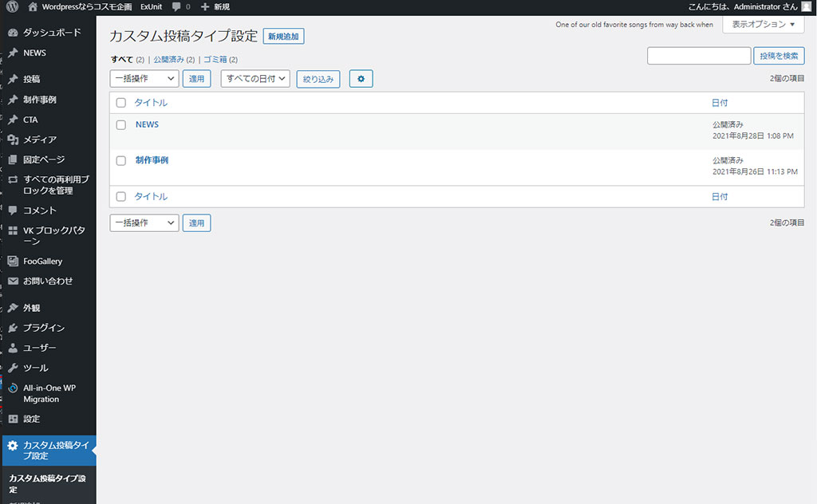Click the post search input field
The height and width of the screenshot is (504, 817).
coord(698,56)
